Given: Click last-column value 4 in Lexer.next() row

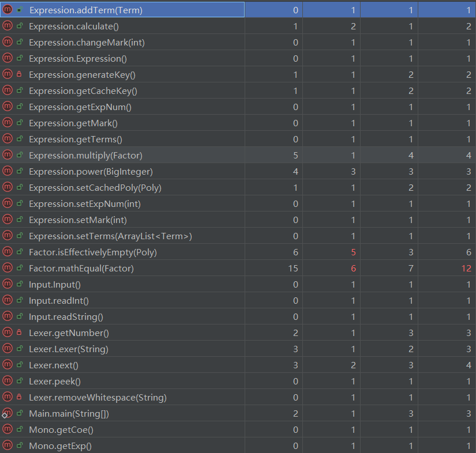Looking at the screenshot, I should point(468,365).
